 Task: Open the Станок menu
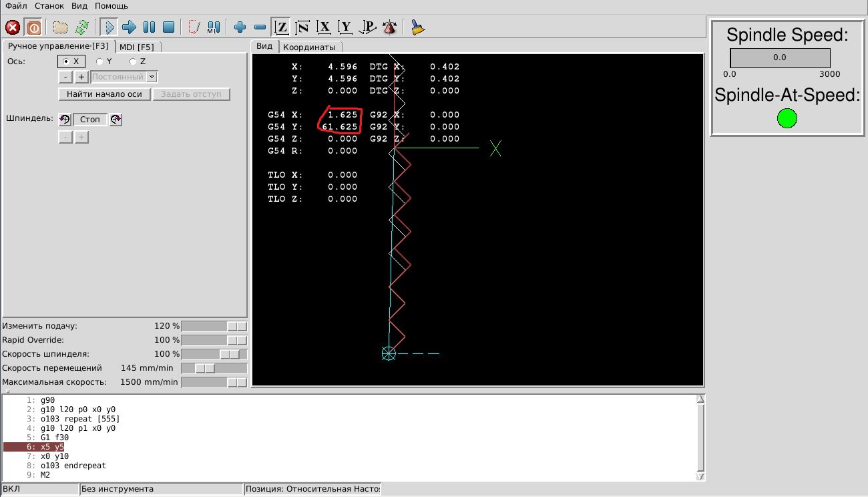click(x=50, y=6)
